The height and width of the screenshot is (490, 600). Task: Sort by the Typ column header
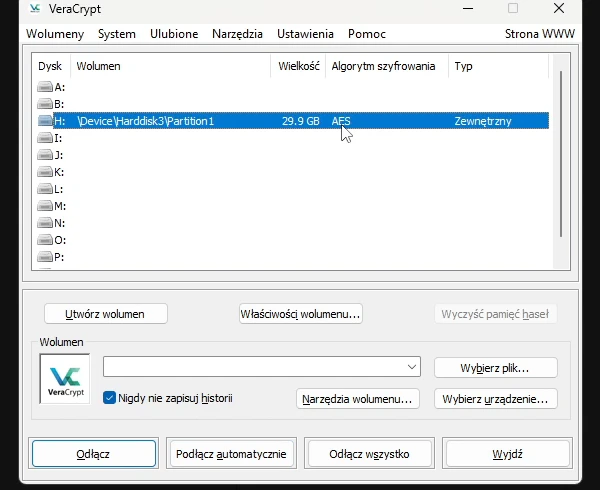point(499,66)
